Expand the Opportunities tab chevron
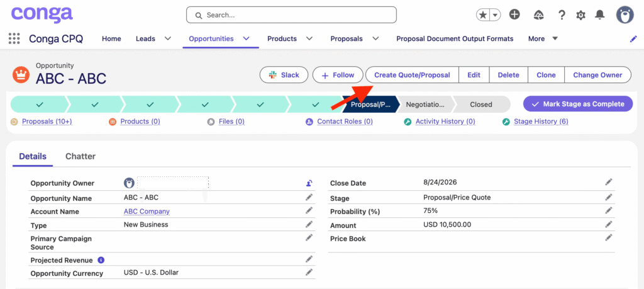The image size is (644, 289). click(246, 38)
